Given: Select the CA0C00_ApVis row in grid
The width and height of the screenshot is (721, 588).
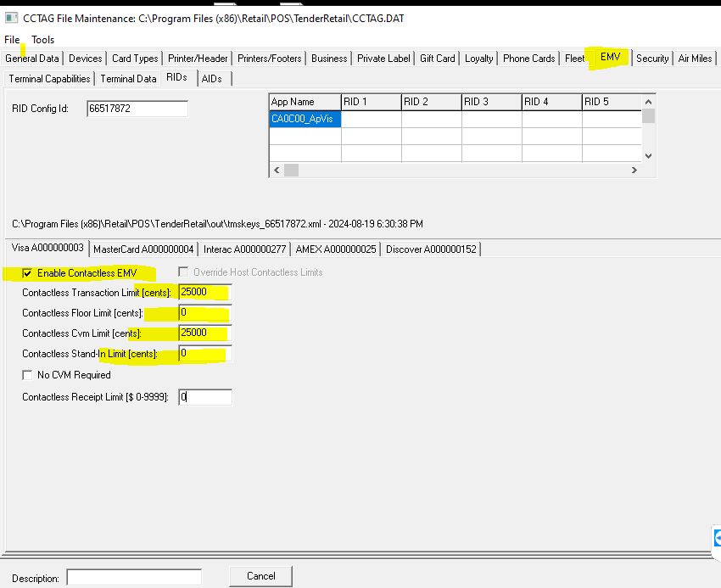Looking at the screenshot, I should point(305,119).
